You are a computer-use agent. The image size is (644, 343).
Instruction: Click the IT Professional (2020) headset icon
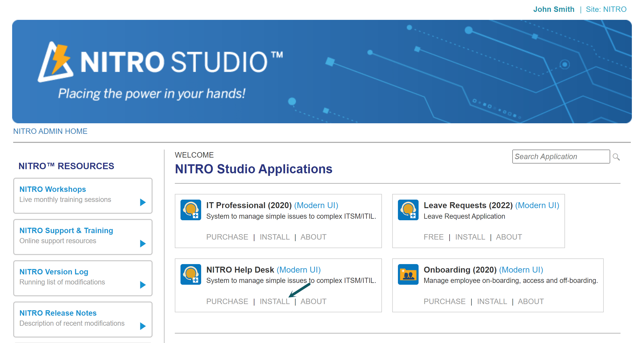[x=191, y=210]
